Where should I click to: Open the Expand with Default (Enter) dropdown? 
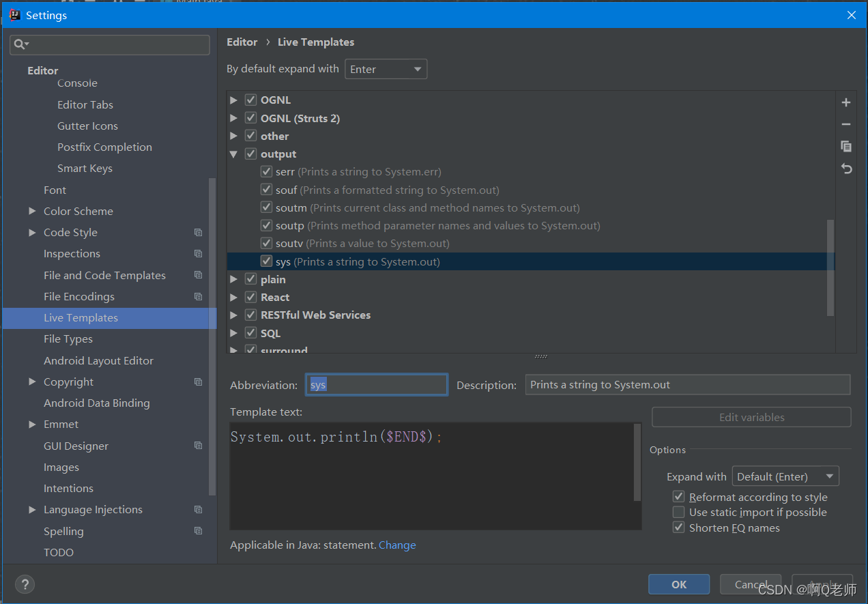pos(785,476)
